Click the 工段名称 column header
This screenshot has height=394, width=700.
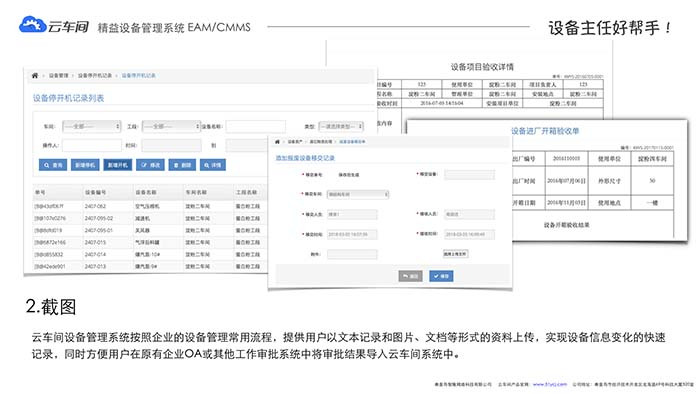246,192
